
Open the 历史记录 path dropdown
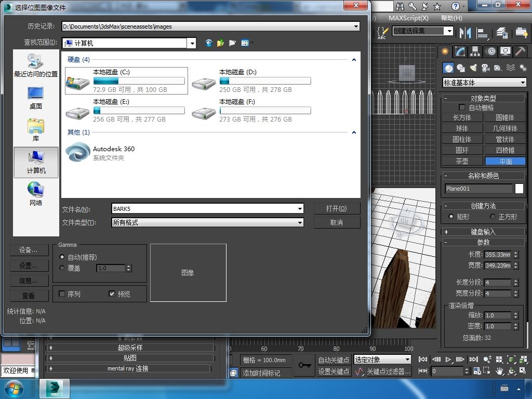click(356, 26)
